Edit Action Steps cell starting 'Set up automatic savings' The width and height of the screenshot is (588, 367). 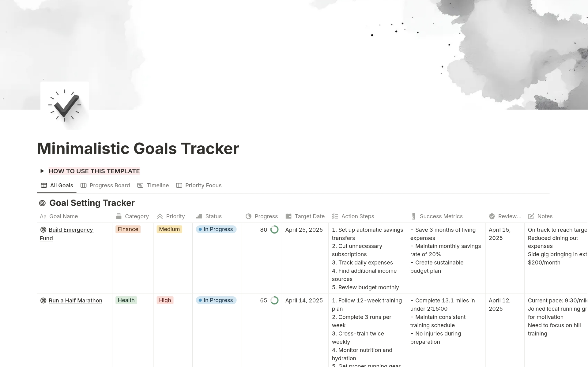(x=367, y=258)
